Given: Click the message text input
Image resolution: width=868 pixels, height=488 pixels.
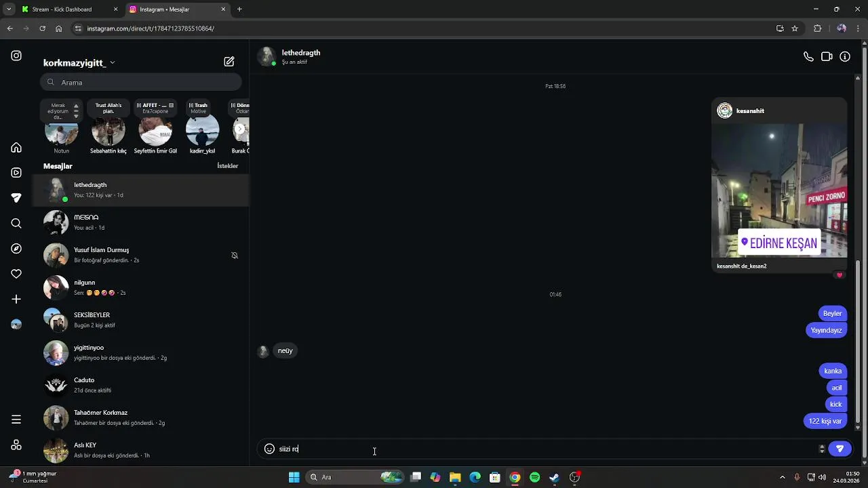Looking at the screenshot, I should 546,449.
